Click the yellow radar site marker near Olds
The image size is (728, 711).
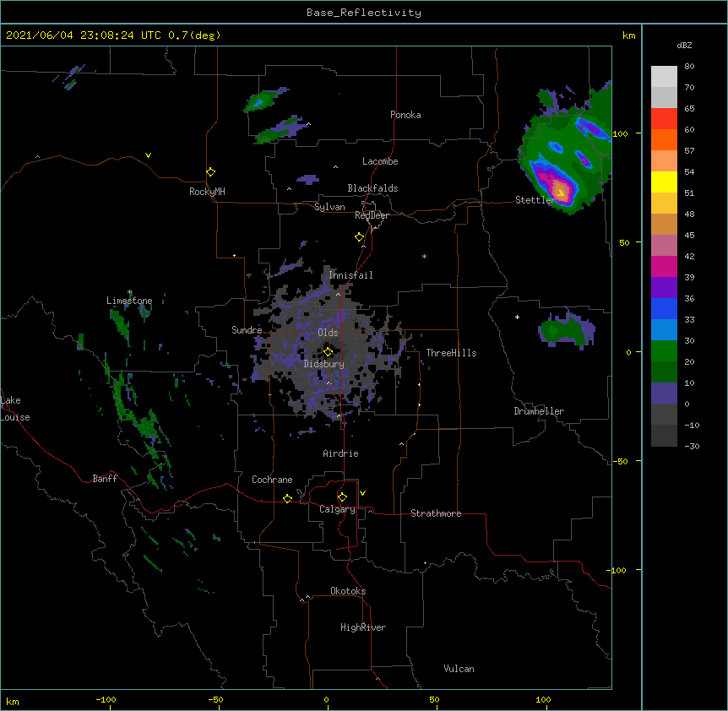click(328, 351)
